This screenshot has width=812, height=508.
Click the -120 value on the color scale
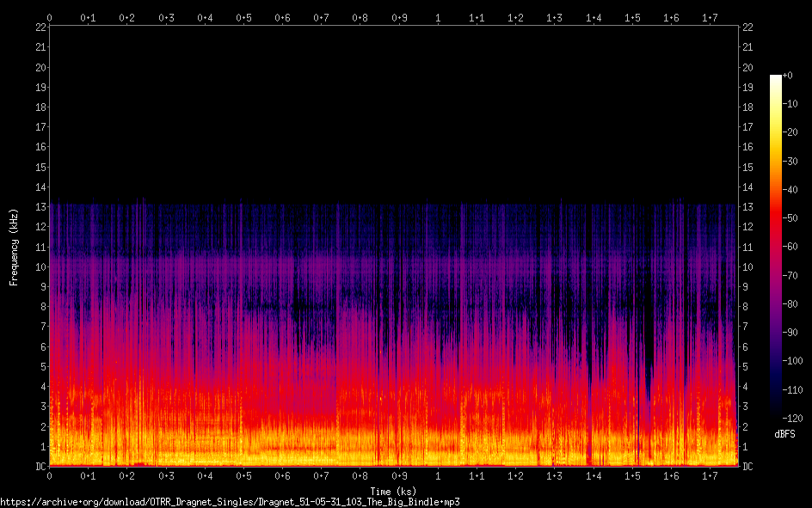pyautogui.click(x=796, y=418)
